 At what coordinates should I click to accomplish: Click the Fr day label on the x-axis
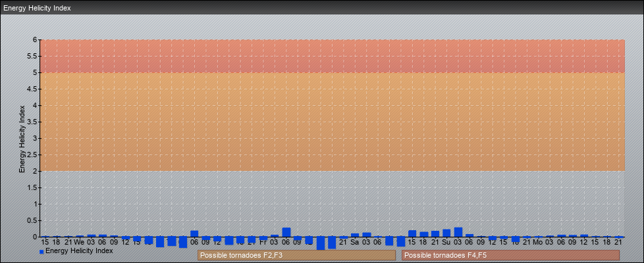(263, 242)
